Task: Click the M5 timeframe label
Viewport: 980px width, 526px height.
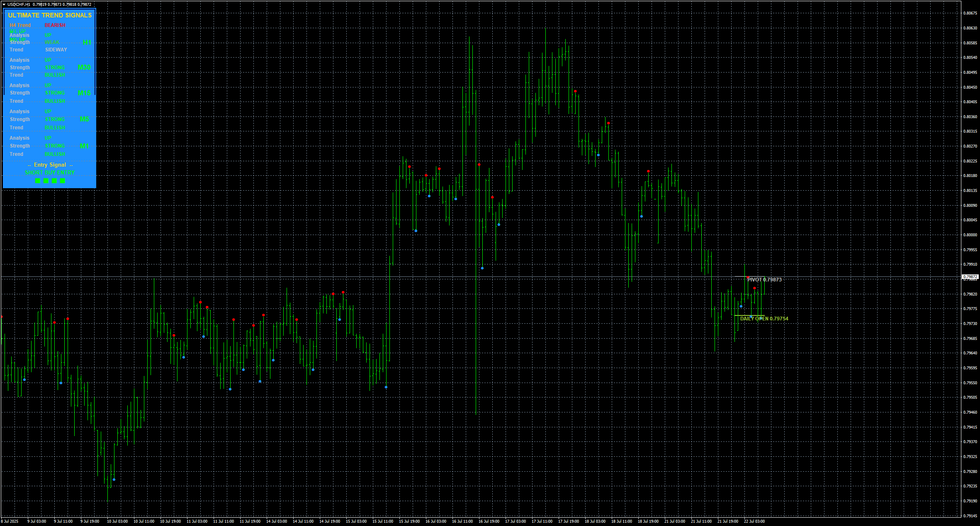Action: click(85, 119)
